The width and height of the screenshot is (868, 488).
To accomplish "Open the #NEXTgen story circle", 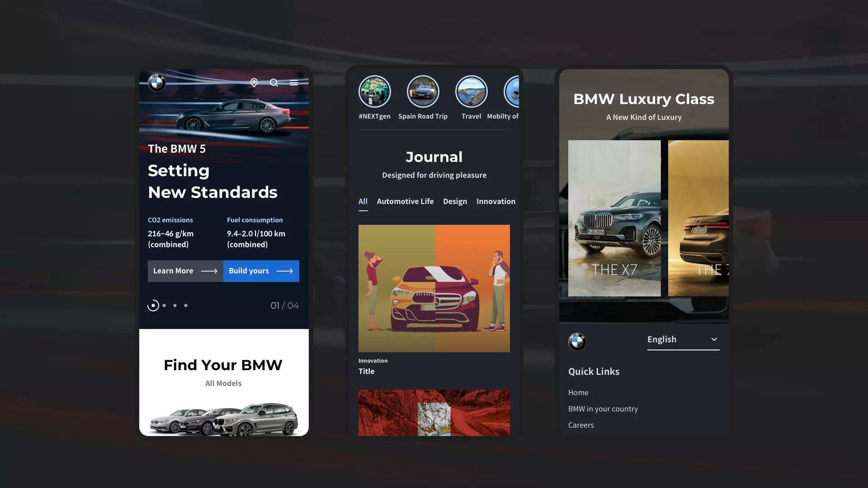I will point(374,91).
